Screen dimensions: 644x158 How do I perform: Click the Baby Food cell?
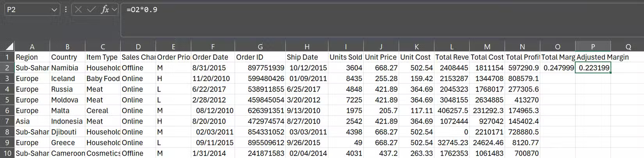point(103,79)
